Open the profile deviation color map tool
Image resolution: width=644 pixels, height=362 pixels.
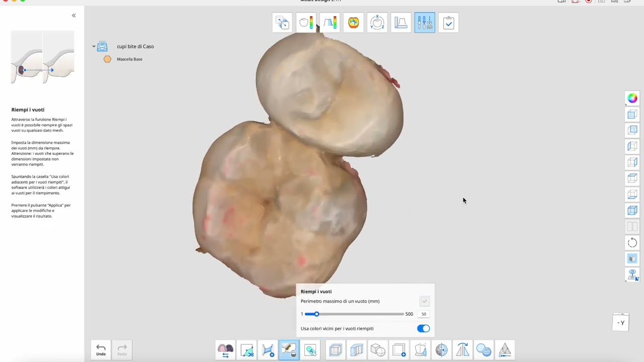330,23
